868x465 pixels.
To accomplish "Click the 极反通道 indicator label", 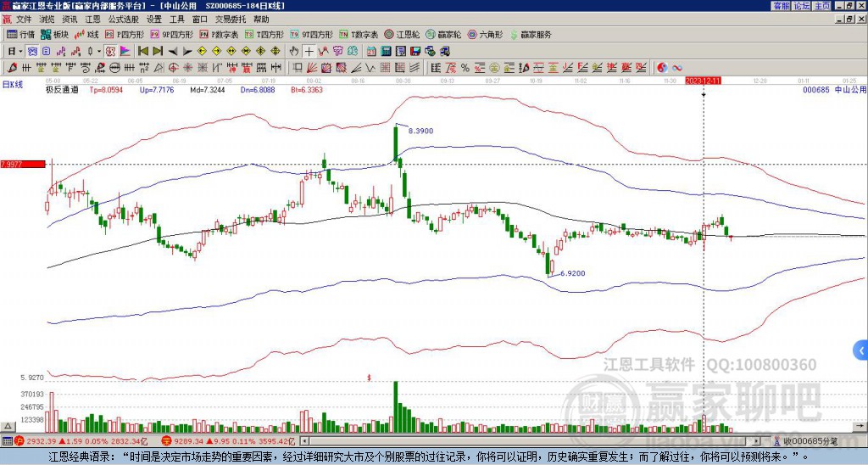I will click(x=62, y=89).
